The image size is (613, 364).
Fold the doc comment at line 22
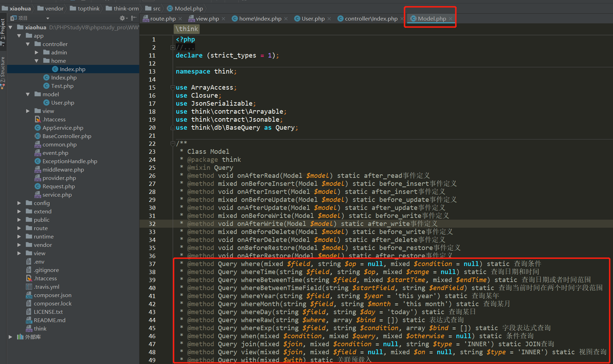[x=173, y=143]
